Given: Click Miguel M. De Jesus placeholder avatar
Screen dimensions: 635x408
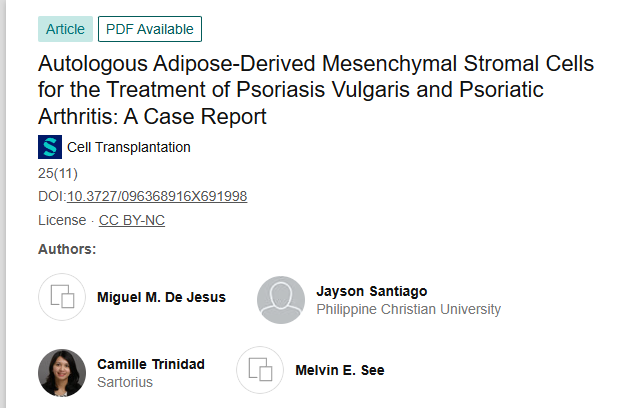Looking at the screenshot, I should 62,297.
